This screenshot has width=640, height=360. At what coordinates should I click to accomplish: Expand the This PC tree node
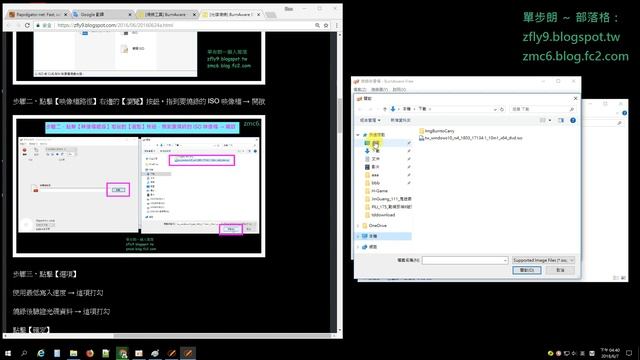[358, 236]
